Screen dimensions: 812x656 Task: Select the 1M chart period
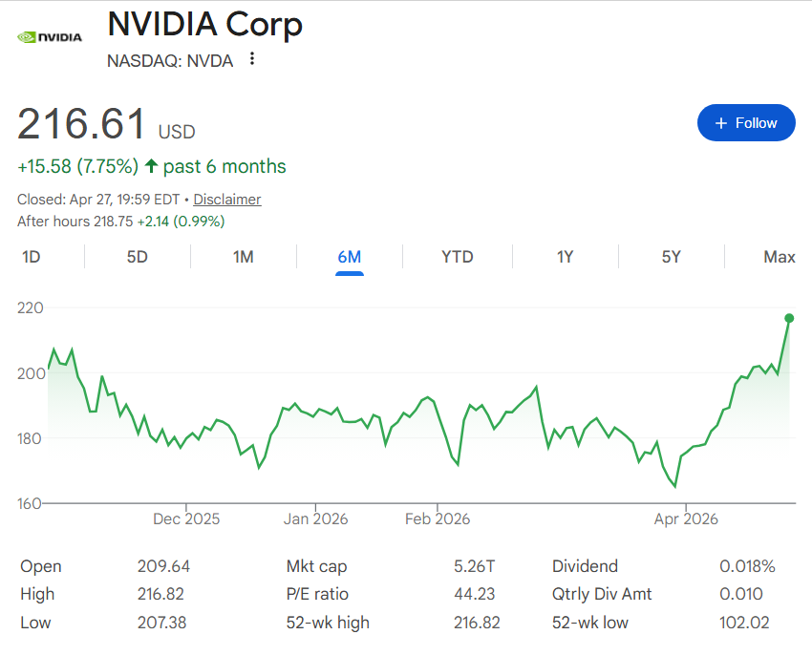tap(244, 257)
